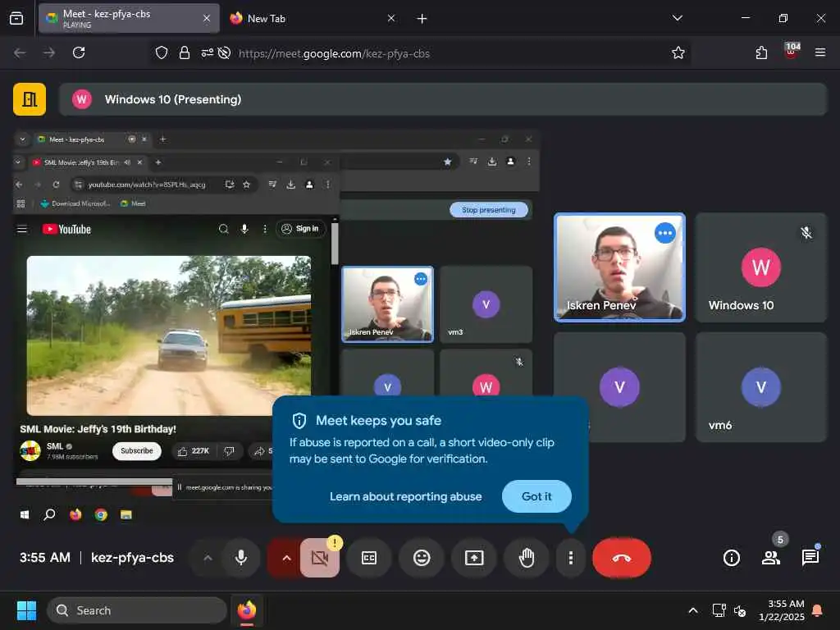Image resolution: width=840 pixels, height=630 pixels.
Task: Open emoji reactions
Action: (x=422, y=558)
